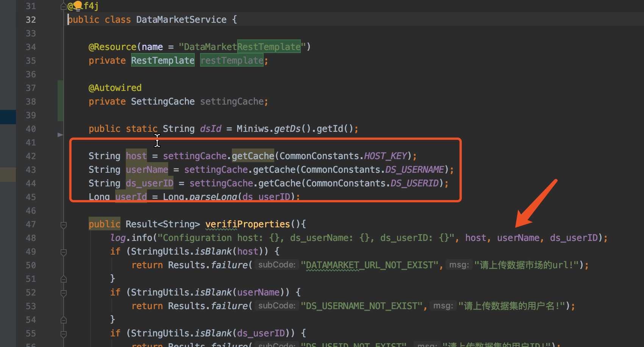
Task: Click the public keyword on line 47
Action: 105,224
